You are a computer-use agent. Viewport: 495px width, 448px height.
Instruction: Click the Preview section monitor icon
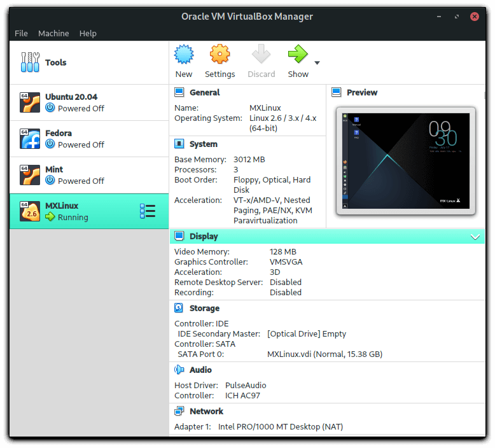pos(337,92)
